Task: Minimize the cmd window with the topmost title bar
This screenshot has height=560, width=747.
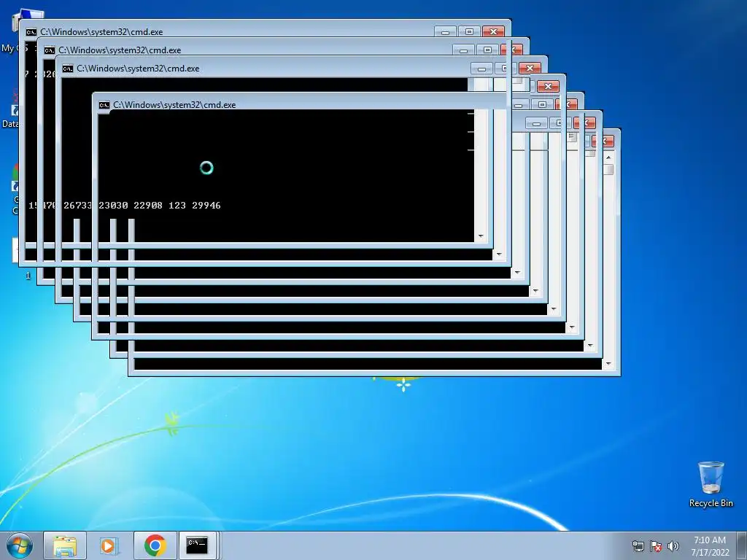Action: click(x=445, y=31)
